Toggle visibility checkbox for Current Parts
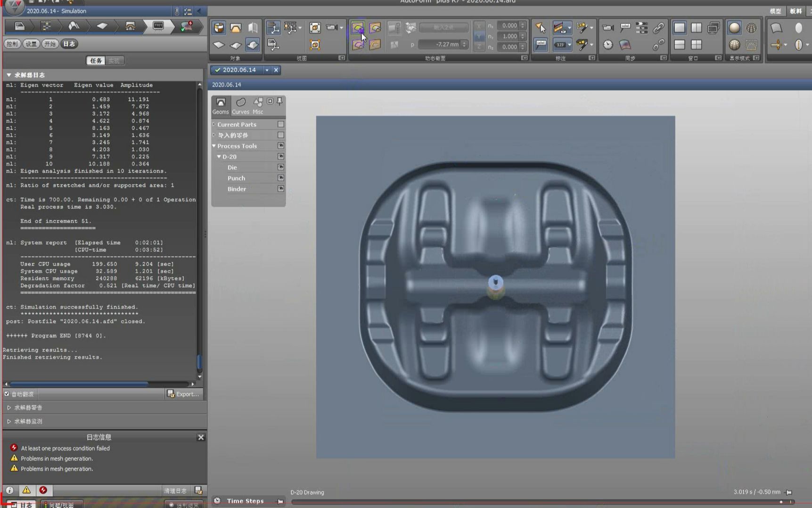This screenshot has width=812, height=508. (x=281, y=125)
